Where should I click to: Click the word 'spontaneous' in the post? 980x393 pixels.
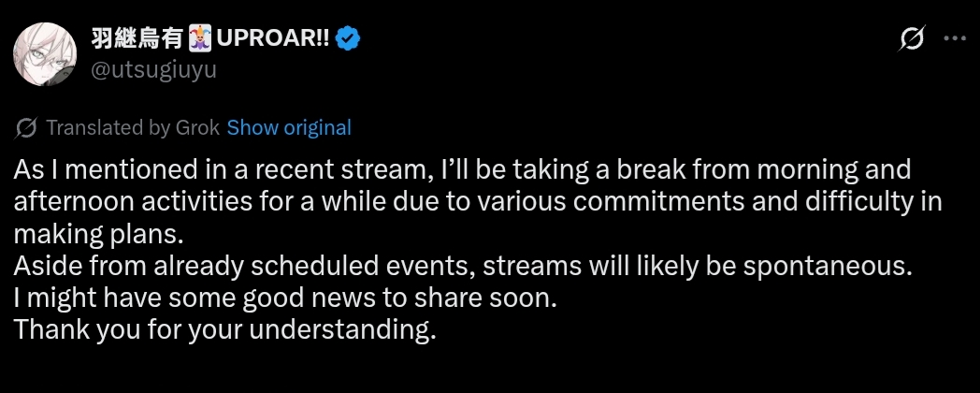pyautogui.click(x=826, y=266)
